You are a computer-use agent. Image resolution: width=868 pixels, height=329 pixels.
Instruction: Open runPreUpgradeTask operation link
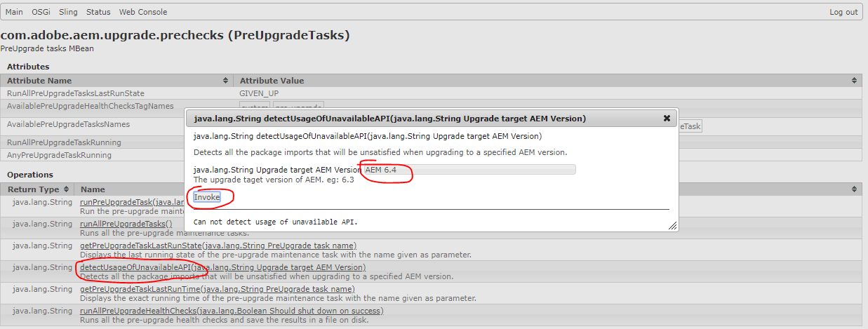(132, 202)
